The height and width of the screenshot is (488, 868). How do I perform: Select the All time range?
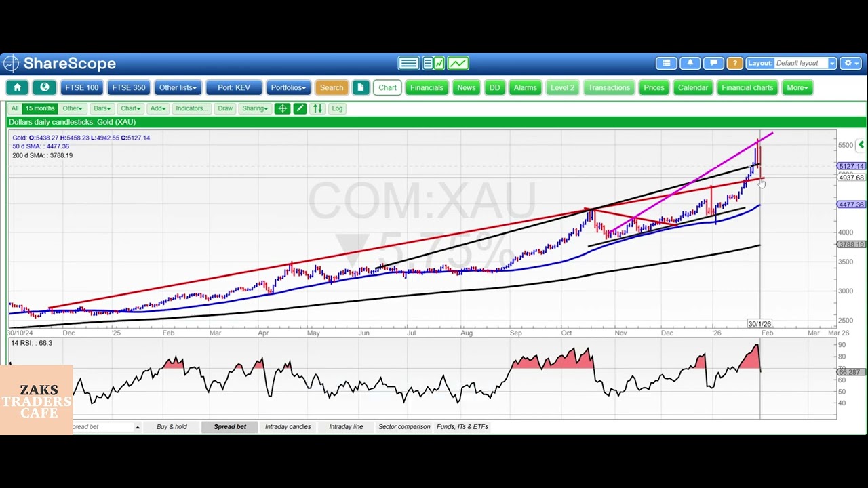pos(15,108)
